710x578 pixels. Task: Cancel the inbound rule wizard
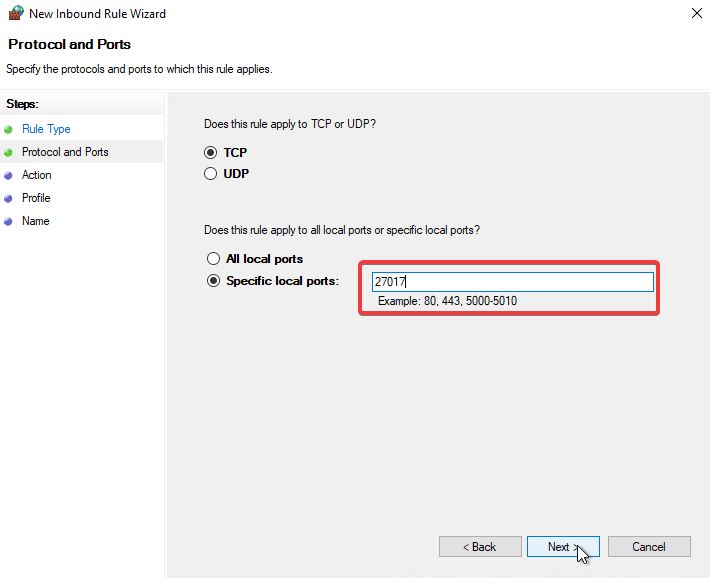tap(649, 547)
